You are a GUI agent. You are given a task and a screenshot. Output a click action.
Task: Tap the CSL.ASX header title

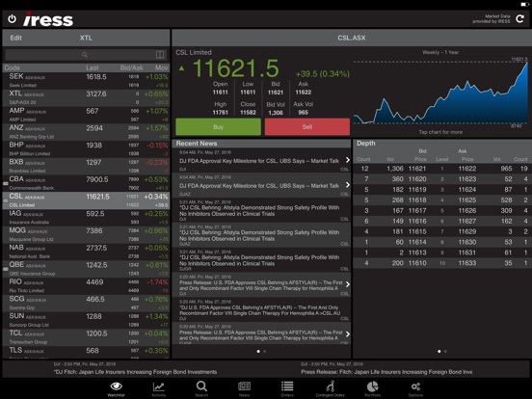pos(352,38)
